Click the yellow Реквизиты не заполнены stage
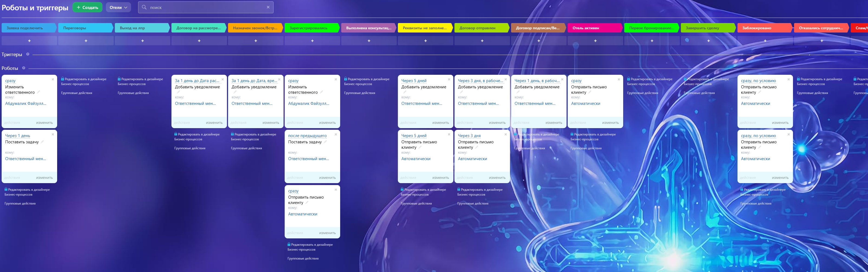 pos(425,28)
